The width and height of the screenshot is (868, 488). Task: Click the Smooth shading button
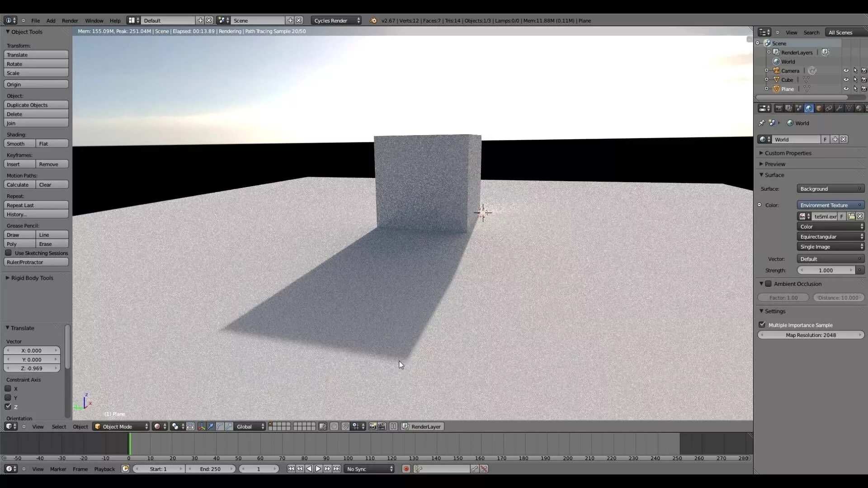(19, 144)
